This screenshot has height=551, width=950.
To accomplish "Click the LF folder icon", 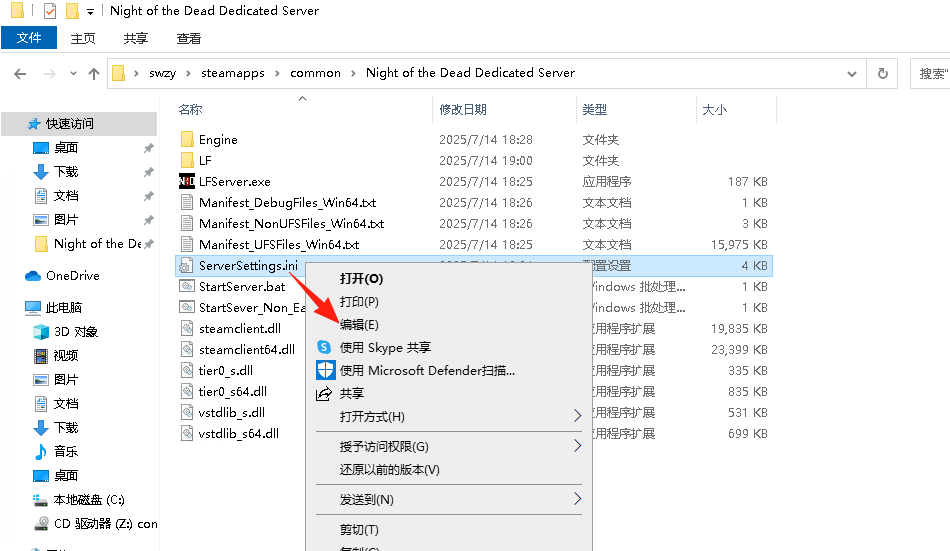I will point(187,161).
